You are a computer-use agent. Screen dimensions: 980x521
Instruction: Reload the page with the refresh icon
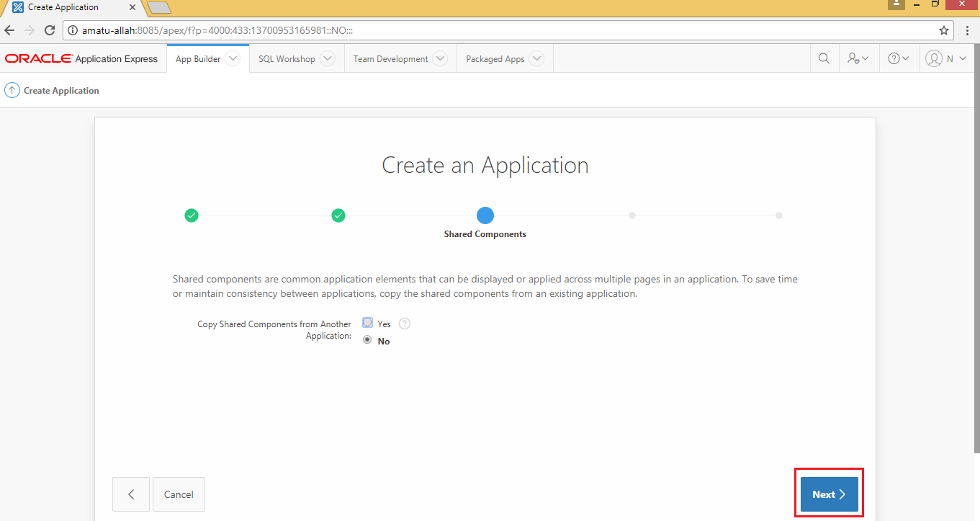(x=49, y=30)
